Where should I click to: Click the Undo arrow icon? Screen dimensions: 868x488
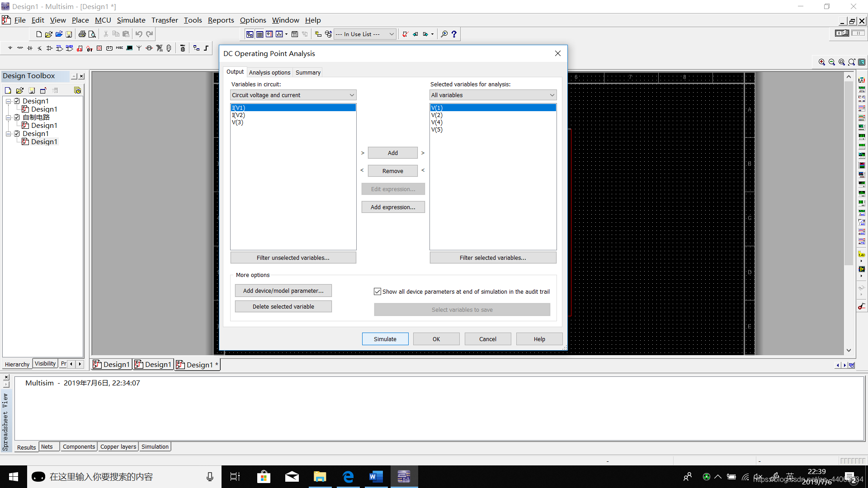(139, 34)
